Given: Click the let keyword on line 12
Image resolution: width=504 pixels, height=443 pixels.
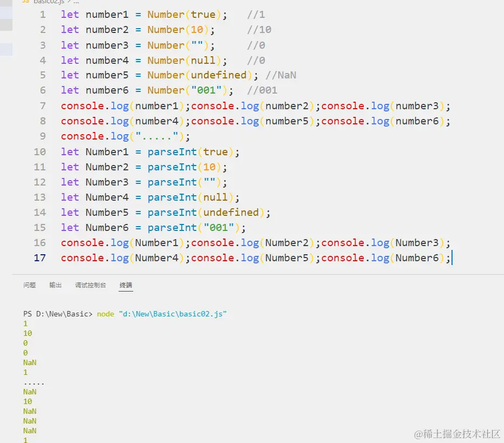Looking at the screenshot, I should pyautogui.click(x=70, y=182).
